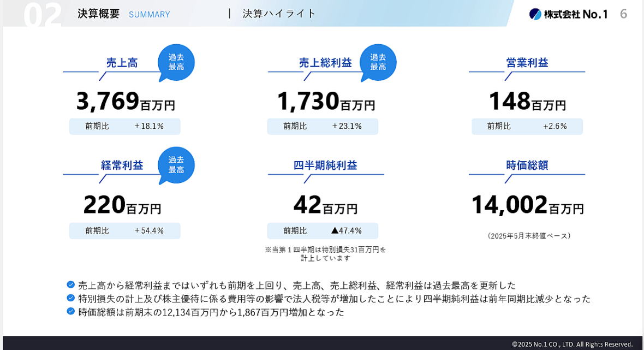644x350 pixels.
Task: Click the 過去最高 badge beside 経常利益
Action: pos(176,165)
